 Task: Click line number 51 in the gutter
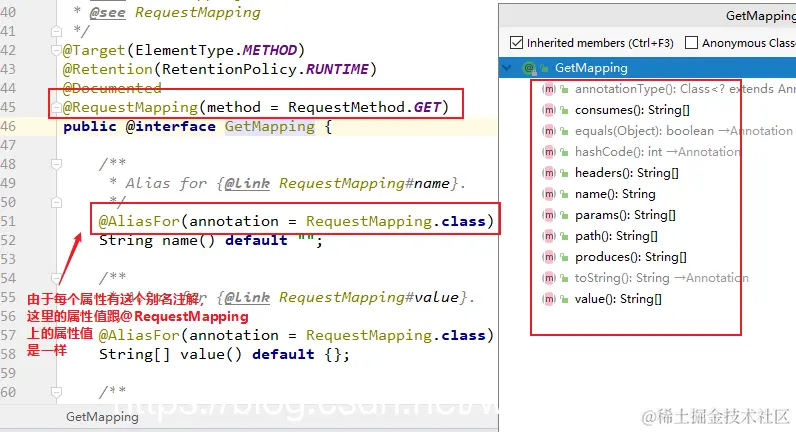(x=9, y=221)
